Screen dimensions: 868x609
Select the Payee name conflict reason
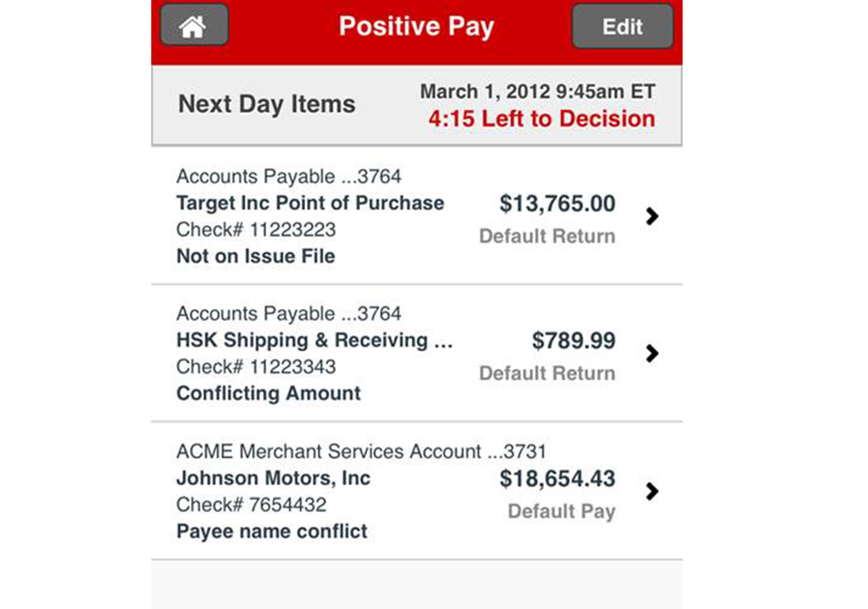click(x=272, y=531)
